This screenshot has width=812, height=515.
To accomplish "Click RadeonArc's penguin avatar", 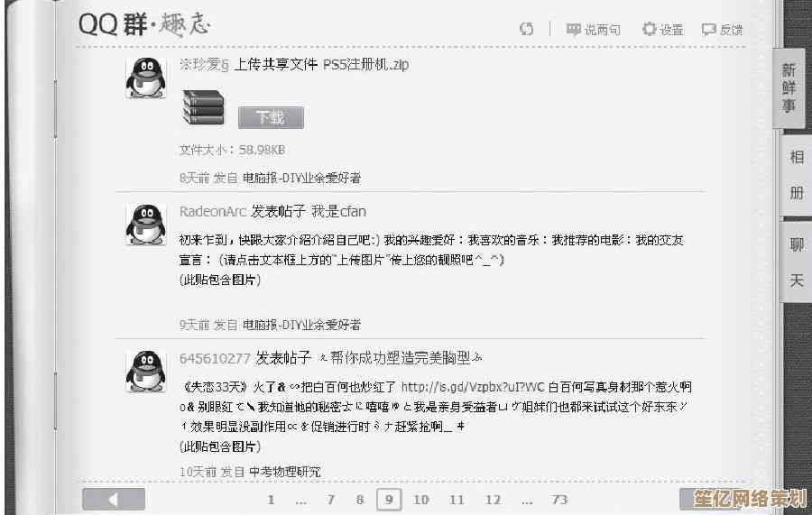I will pos(146,224).
